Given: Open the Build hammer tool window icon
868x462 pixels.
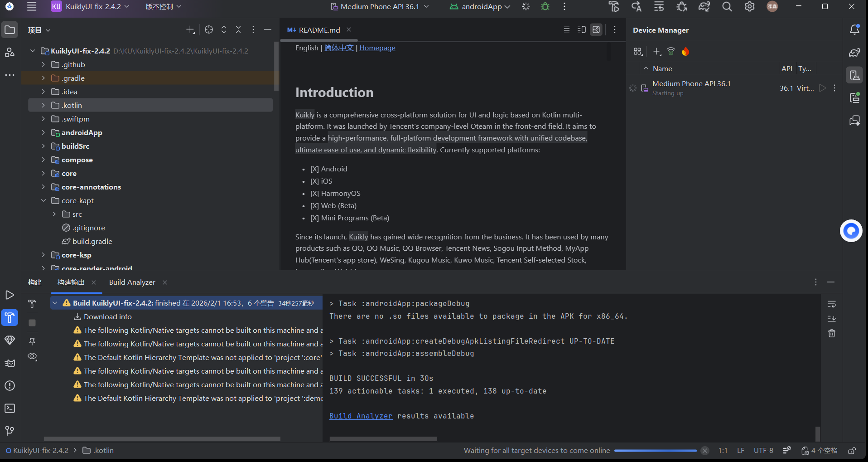Looking at the screenshot, I should click(10, 317).
